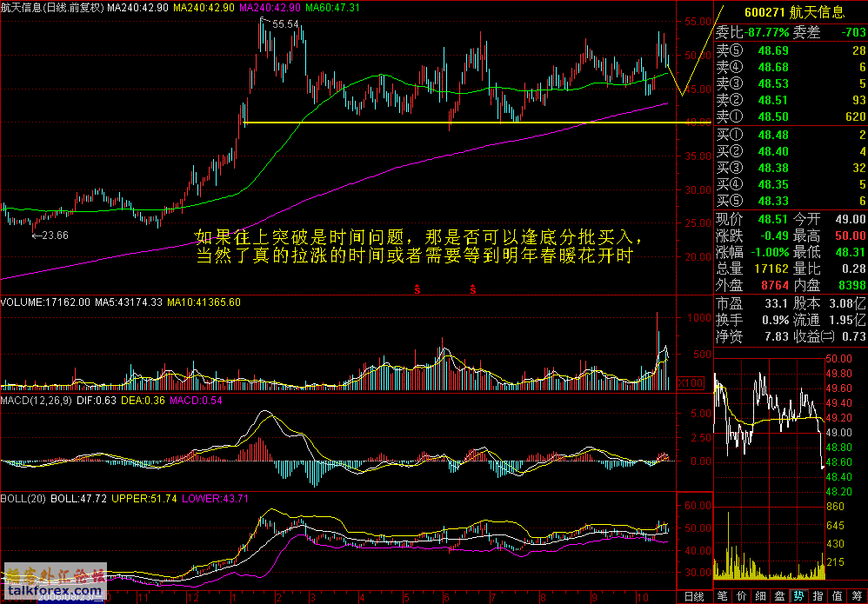Screen dimensions: 868x604
Task: Click the white MA240:42.90 label
Action: tap(137, 8)
